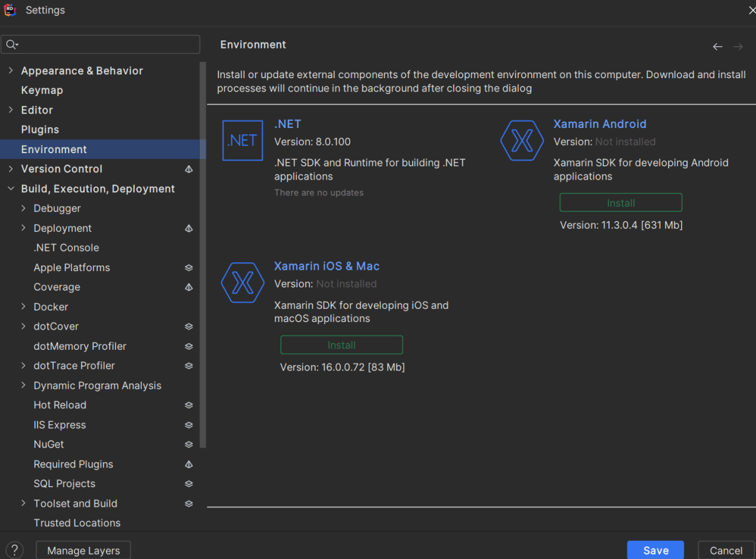Expand the dotTrace Profiler node
The width and height of the screenshot is (756, 559).
pos(23,366)
